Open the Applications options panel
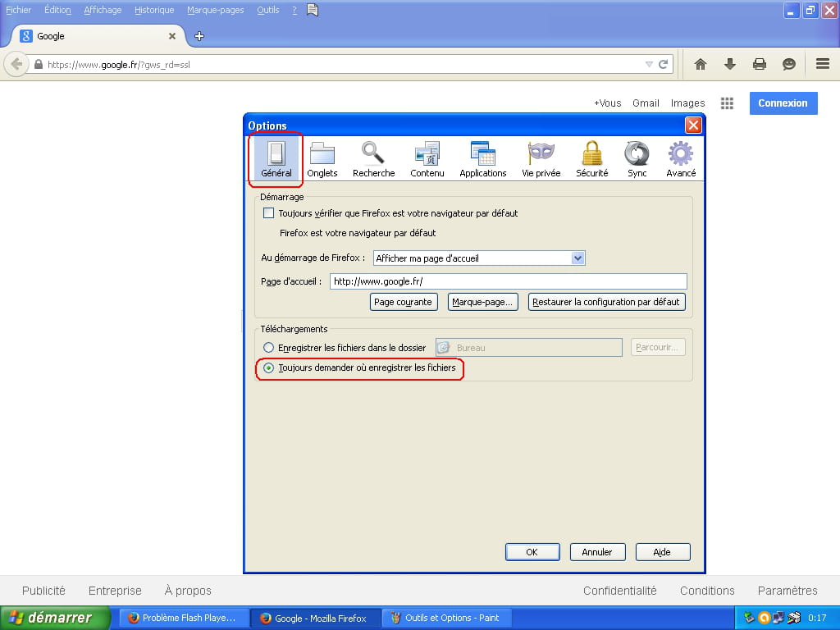This screenshot has height=630, width=840. click(x=482, y=158)
